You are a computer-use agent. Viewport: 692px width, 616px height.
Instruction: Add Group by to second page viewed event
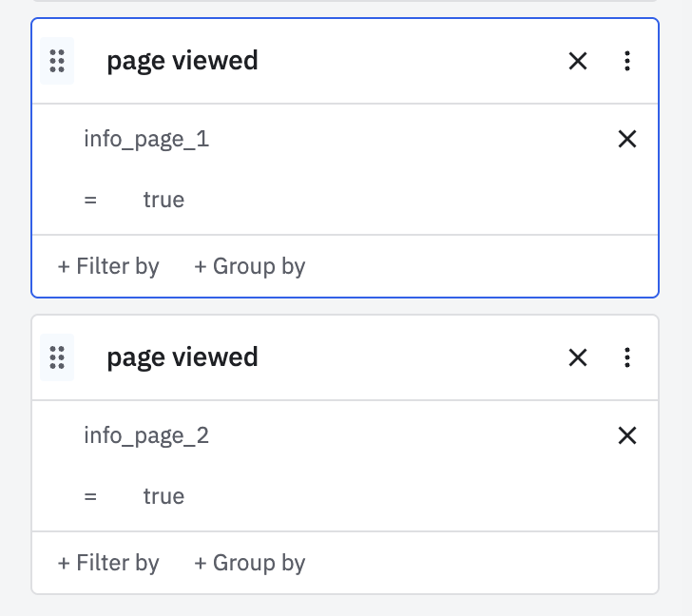tap(250, 563)
